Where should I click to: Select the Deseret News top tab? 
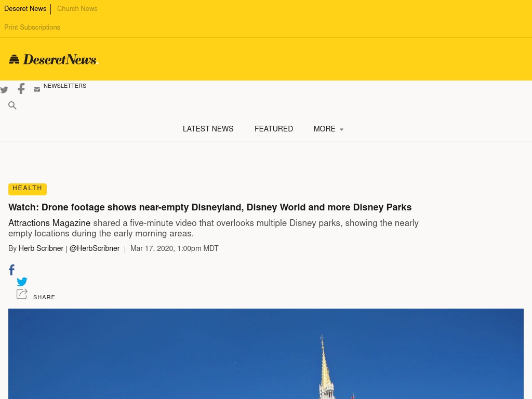click(x=25, y=9)
